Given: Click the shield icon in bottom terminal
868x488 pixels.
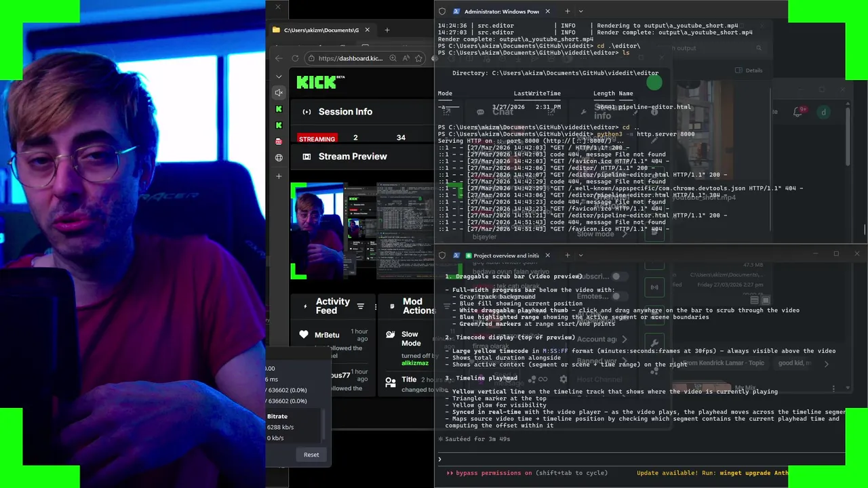Looking at the screenshot, I should coord(442,256).
